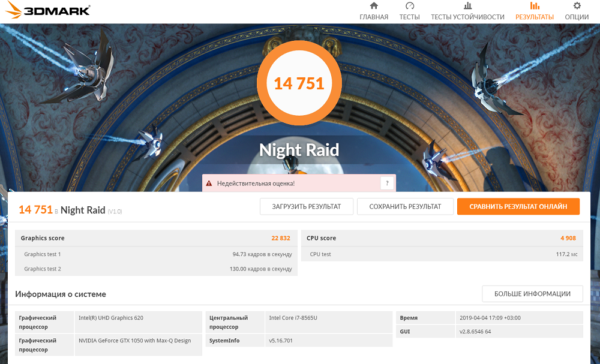Image resolution: width=600 pixels, height=364 pixels.
Task: Click СОХРАНИТЬ РЕЗУЛЬТАТ button
Action: click(x=405, y=206)
